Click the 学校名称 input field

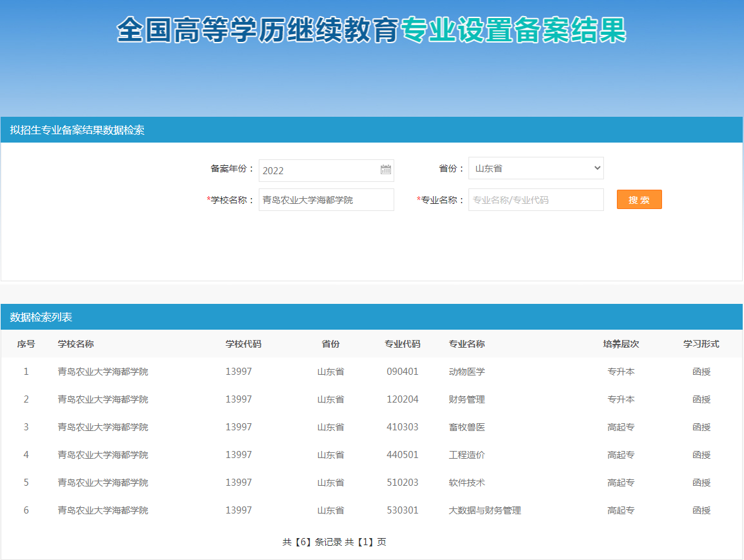point(326,200)
